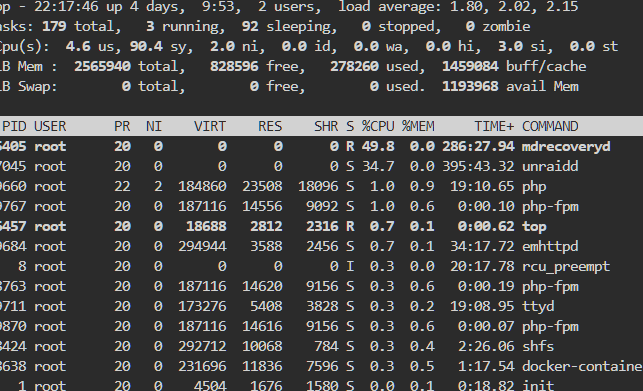Viewport: 643px width, 391px height.
Task: Click the 2:26.06 time of shfs
Action: point(486,346)
